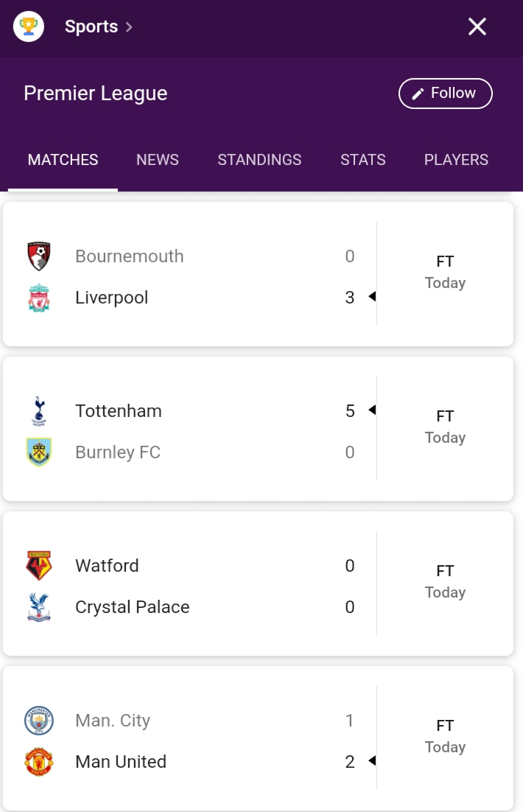The image size is (523, 812).
Task: Click the Crystal Palace club crest
Action: point(38,607)
